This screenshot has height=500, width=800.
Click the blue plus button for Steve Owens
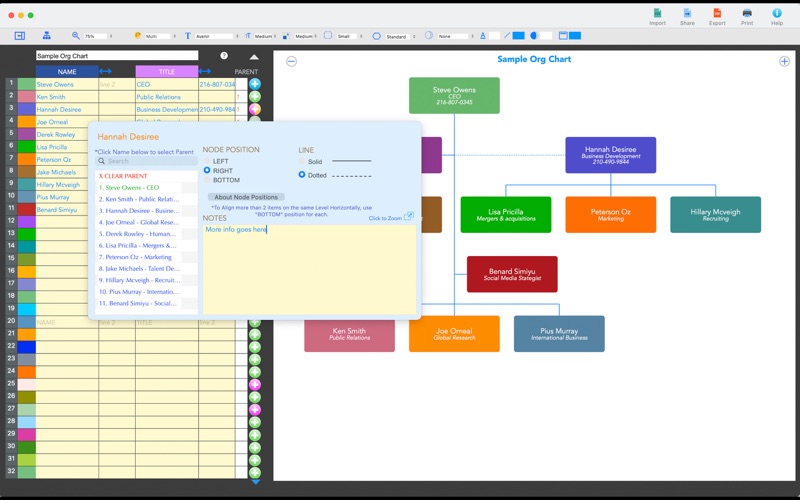pos(255,84)
